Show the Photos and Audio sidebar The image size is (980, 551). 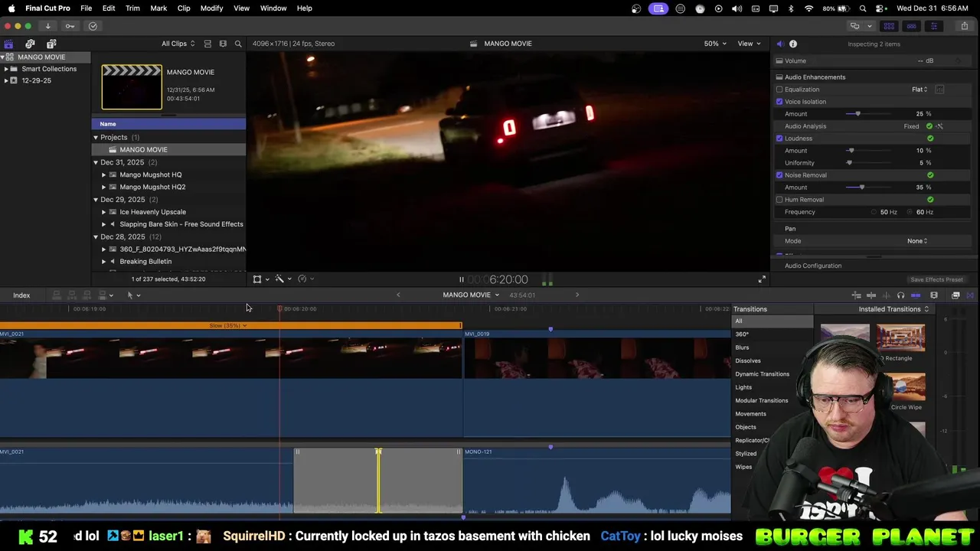pyautogui.click(x=30, y=44)
